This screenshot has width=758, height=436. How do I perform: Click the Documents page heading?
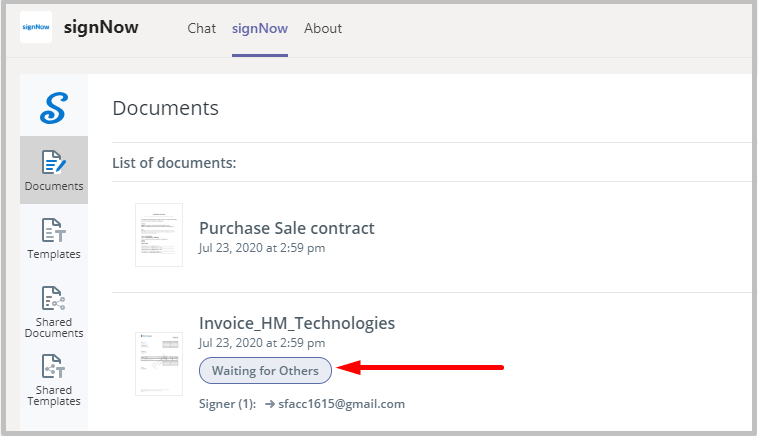[x=165, y=108]
